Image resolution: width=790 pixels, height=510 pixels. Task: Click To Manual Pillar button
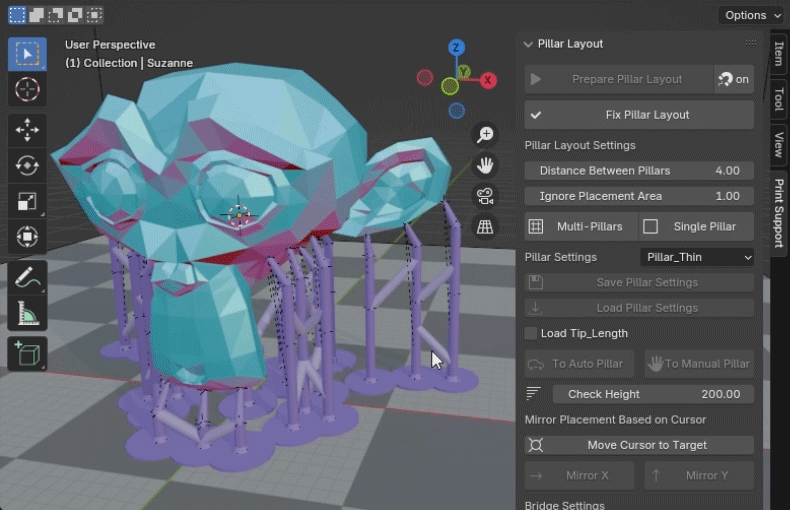coord(699,364)
